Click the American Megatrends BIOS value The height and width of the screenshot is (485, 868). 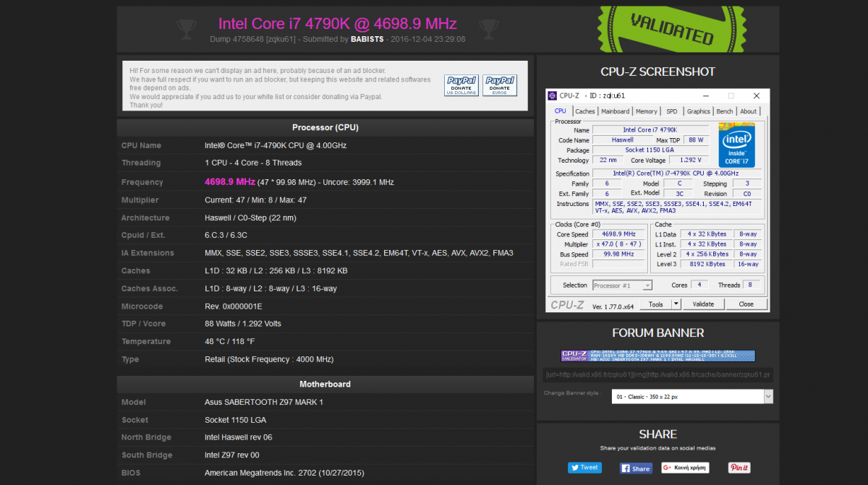(x=284, y=473)
